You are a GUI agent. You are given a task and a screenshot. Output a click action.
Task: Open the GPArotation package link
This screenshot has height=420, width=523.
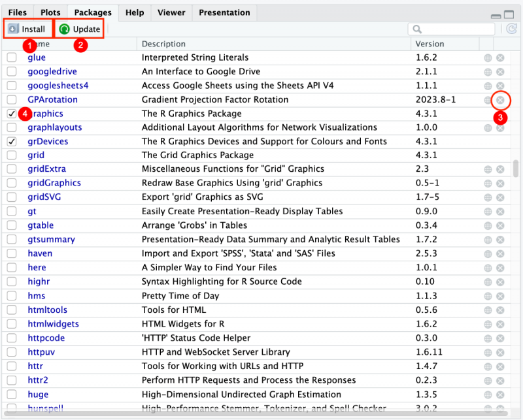click(53, 100)
